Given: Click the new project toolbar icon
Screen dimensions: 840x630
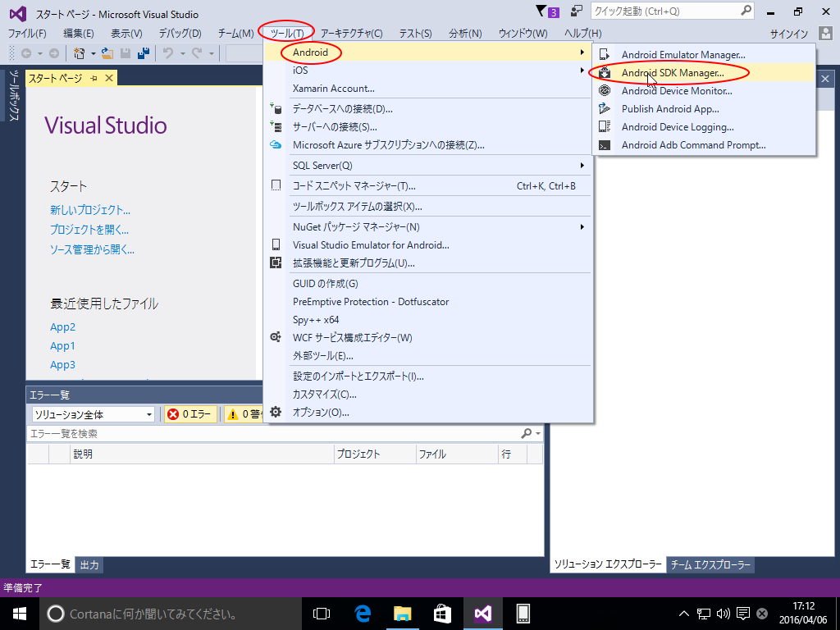Looking at the screenshot, I should tap(80, 53).
